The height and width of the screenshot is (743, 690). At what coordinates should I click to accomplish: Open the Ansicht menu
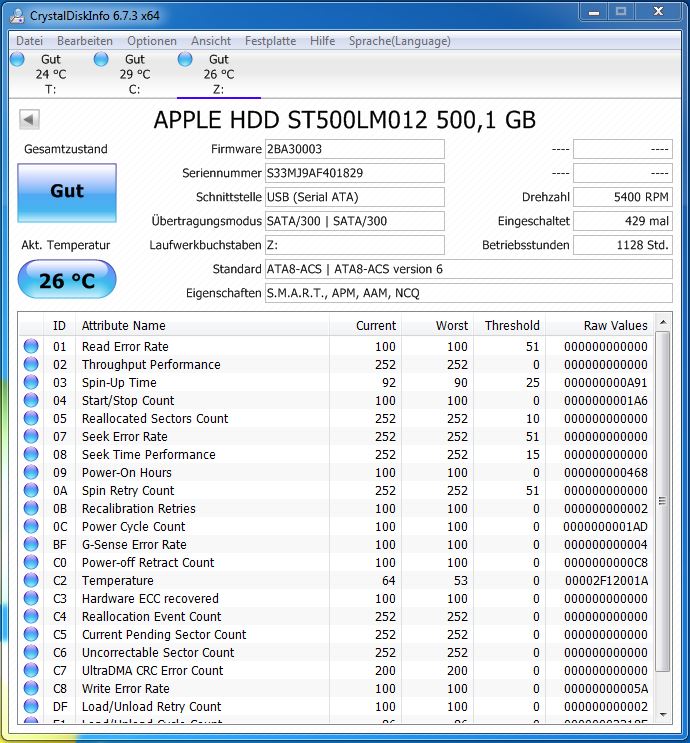click(211, 41)
